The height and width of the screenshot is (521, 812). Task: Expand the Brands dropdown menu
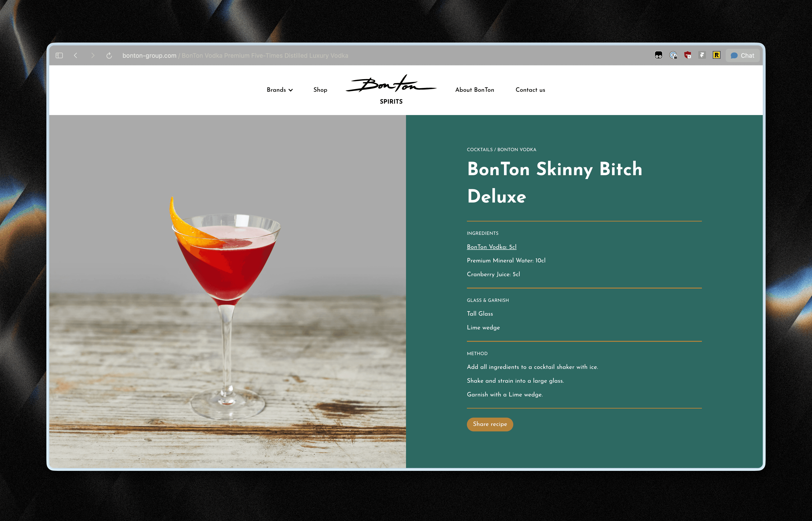pos(280,90)
